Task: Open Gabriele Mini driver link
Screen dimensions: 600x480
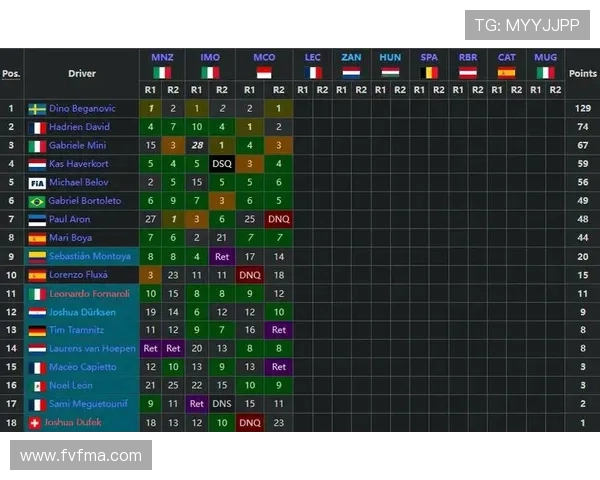Action: point(78,145)
